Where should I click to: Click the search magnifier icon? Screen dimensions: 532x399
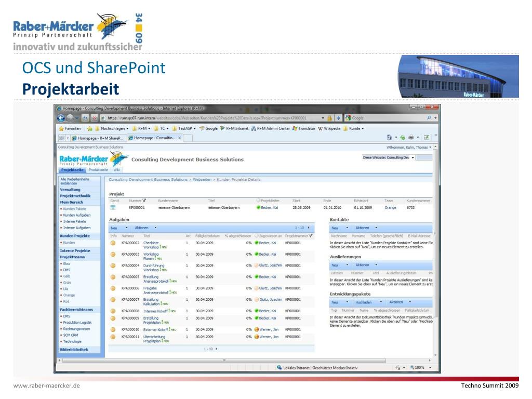pyautogui.click(x=429, y=118)
